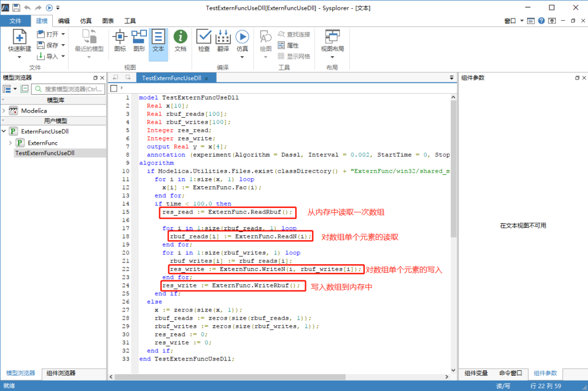Click the 保存 save icon in ribbon

click(x=40, y=45)
